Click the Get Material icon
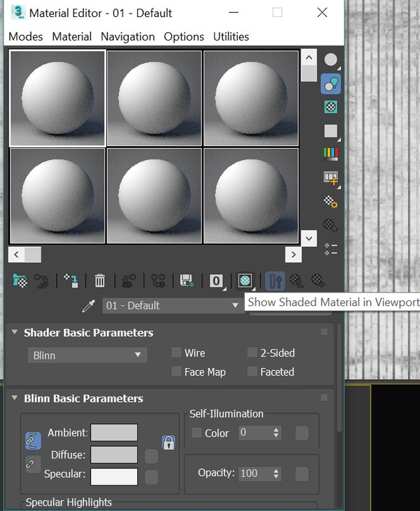 click(20, 280)
